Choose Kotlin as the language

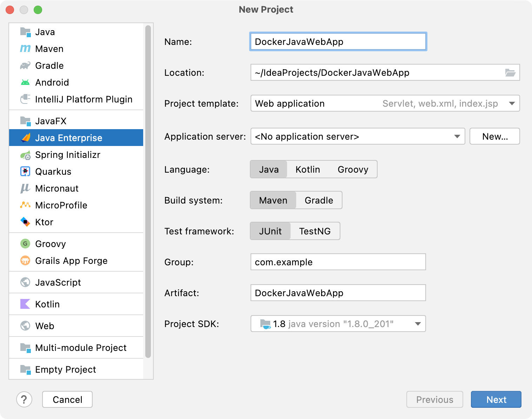(x=308, y=169)
